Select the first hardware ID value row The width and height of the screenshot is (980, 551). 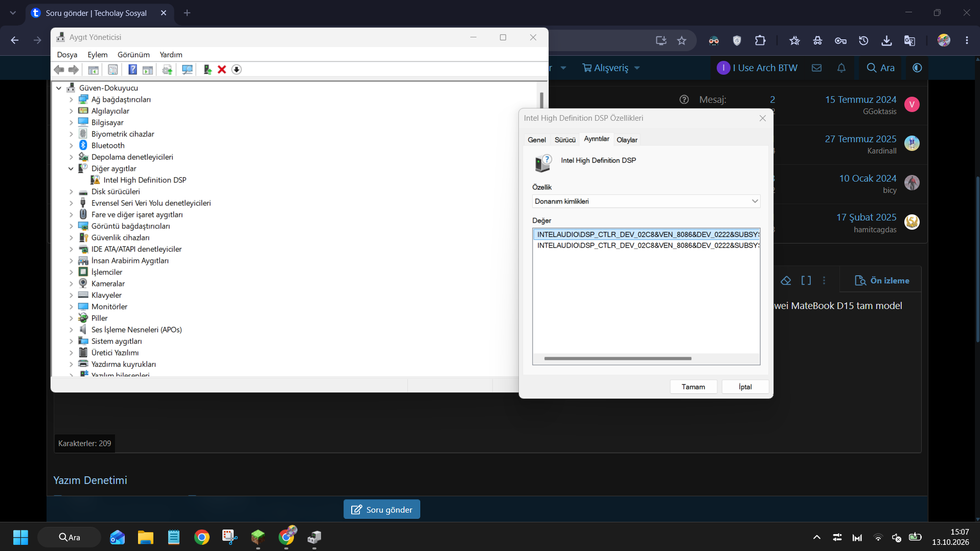click(x=646, y=234)
